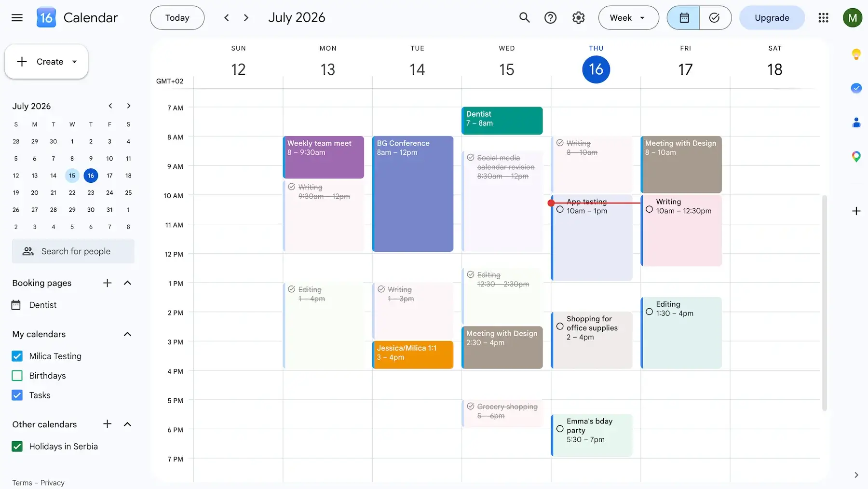
Task: Hide side panel arrow at bottom right
Action: click(x=856, y=475)
